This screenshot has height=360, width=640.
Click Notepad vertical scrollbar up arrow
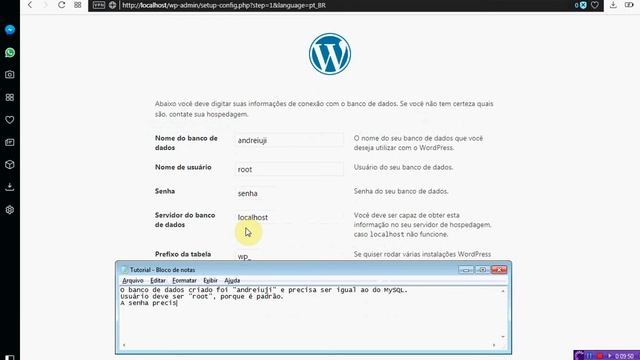[x=503, y=291]
